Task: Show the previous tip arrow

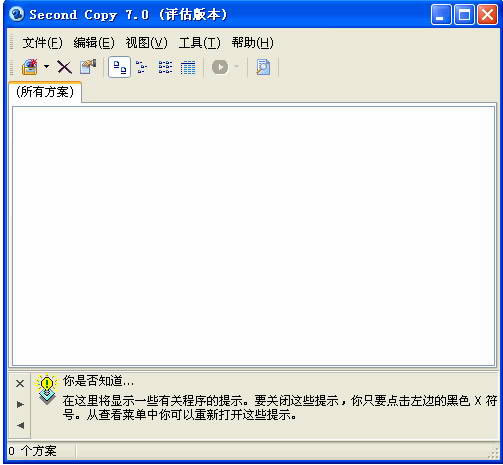Action: [x=20, y=425]
